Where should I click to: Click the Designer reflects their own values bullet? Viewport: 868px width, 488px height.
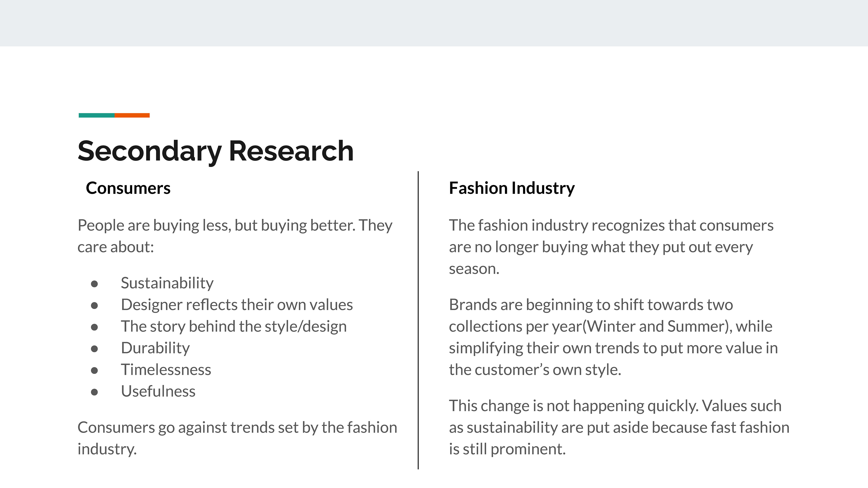237,305
